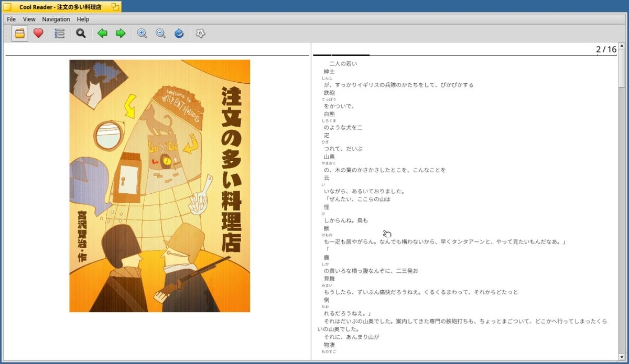Open the table of contents icon
The width and height of the screenshot is (629, 364).
pos(60,34)
